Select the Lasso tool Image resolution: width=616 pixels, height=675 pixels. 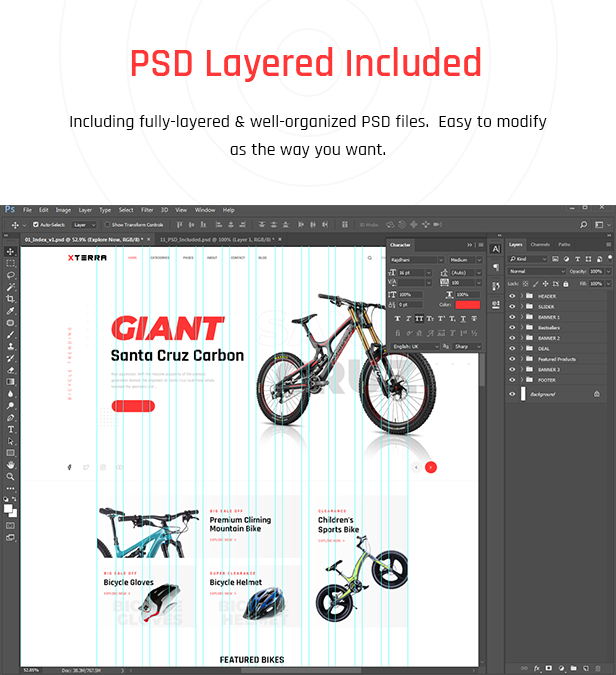[x=10, y=275]
